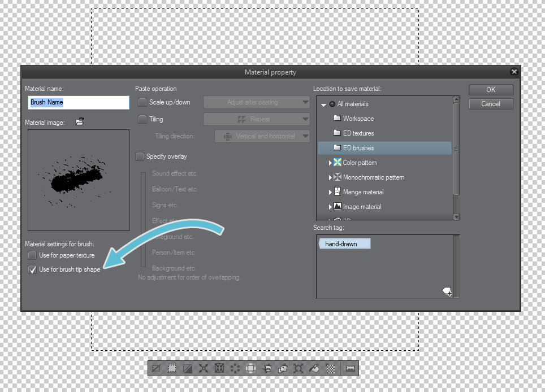Click Delete (dotted circle) icon in launcher

[235, 368]
